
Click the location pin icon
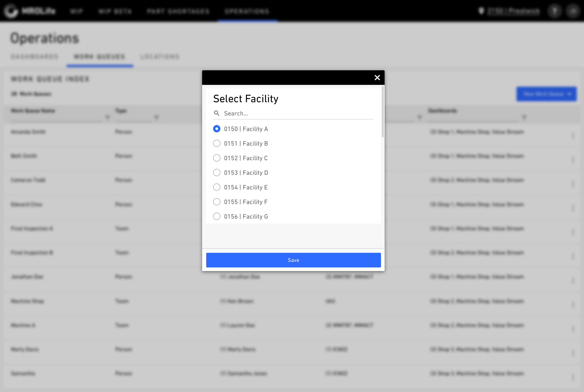[481, 11]
